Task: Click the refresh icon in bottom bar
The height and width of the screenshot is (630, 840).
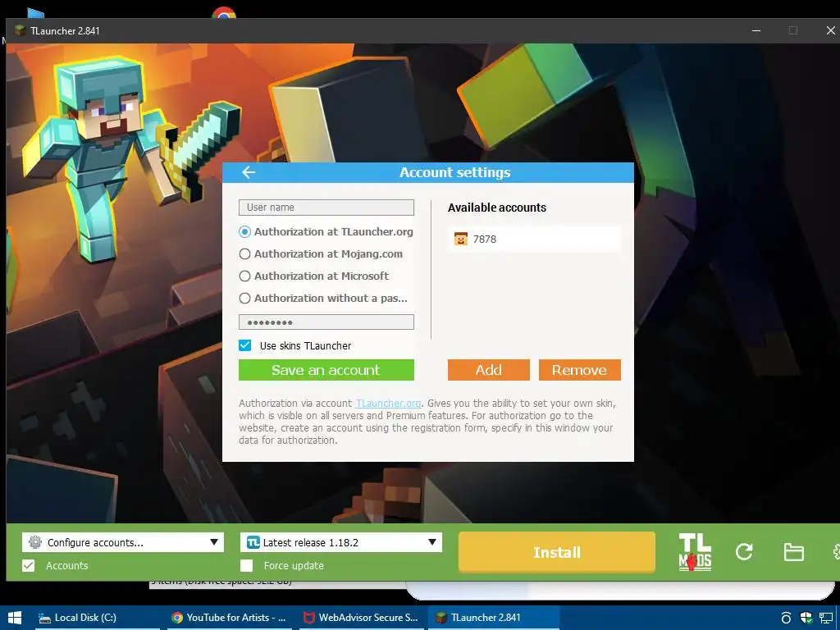Action: (744, 552)
